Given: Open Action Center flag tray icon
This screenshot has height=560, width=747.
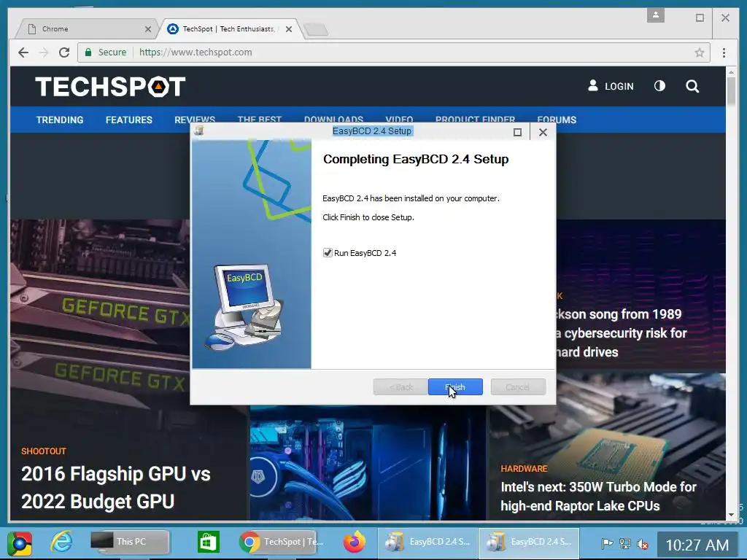Looking at the screenshot, I should (x=607, y=543).
